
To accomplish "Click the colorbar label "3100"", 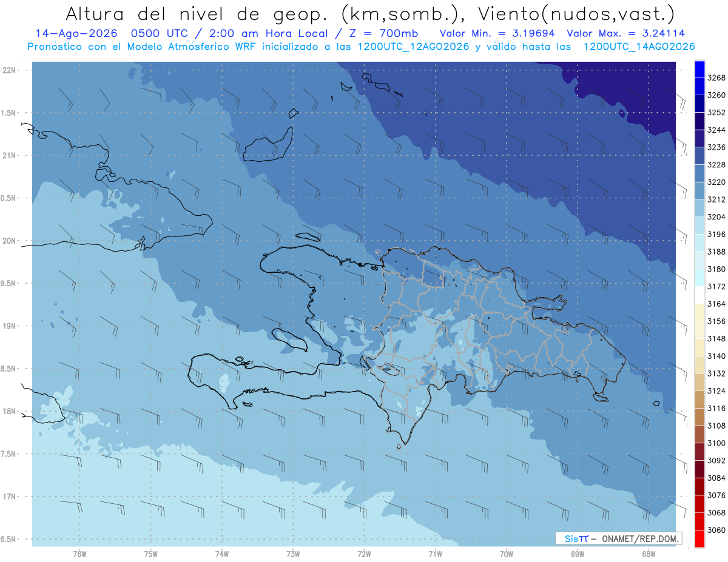I will pyautogui.click(x=716, y=443).
